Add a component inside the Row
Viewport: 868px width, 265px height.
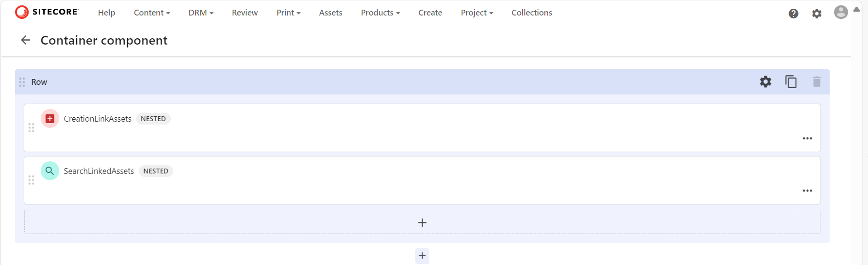point(422,222)
